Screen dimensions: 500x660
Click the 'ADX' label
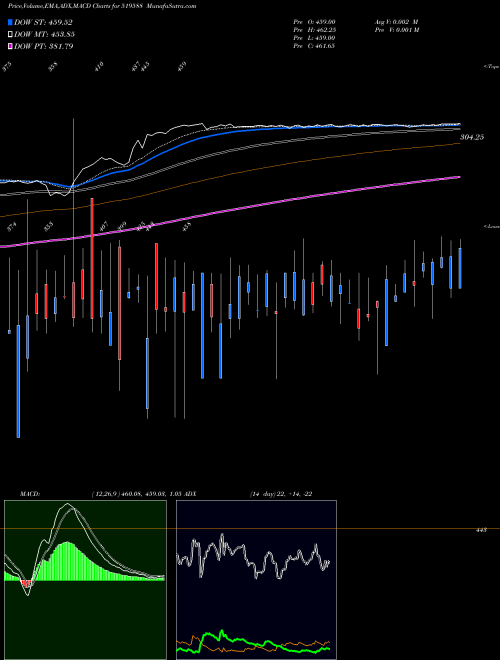click(191, 494)
